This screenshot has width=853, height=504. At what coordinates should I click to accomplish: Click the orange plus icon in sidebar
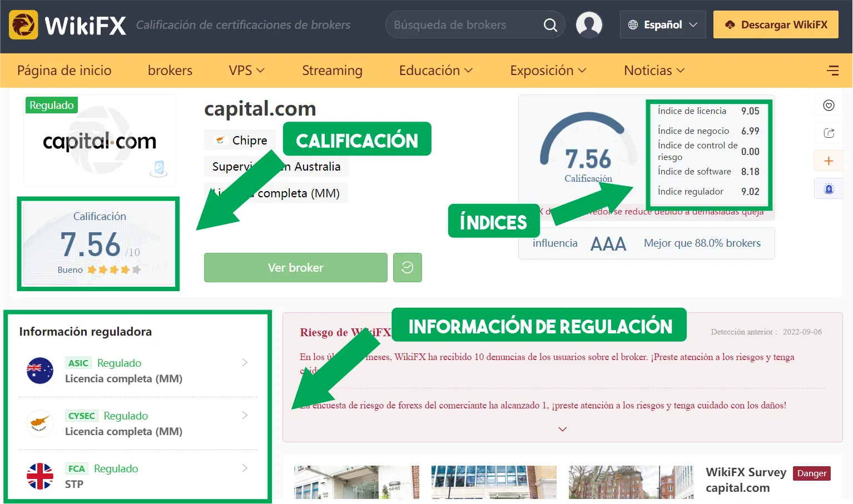tap(829, 161)
